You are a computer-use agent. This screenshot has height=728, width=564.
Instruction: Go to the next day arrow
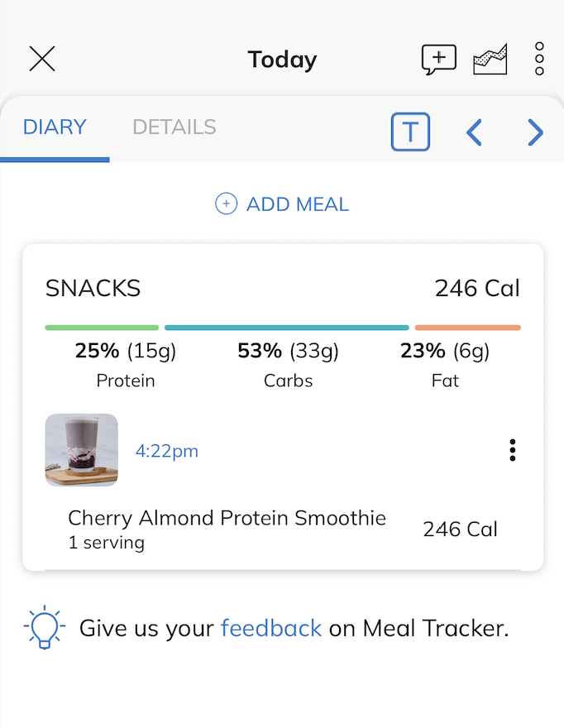click(535, 132)
